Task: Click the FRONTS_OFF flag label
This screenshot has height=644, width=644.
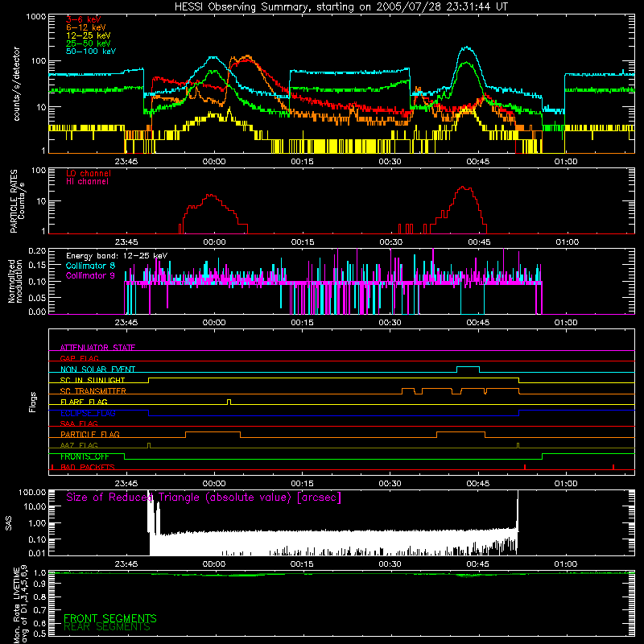Action: [85, 456]
